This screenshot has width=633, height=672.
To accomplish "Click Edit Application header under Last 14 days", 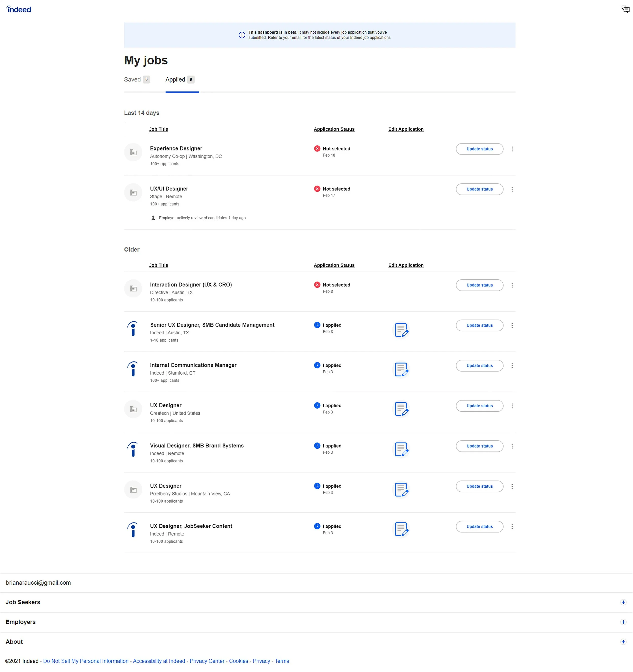I will (x=406, y=129).
